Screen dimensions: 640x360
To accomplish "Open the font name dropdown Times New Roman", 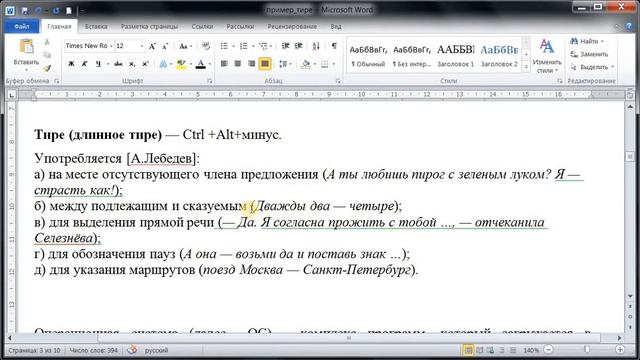I will [x=111, y=46].
